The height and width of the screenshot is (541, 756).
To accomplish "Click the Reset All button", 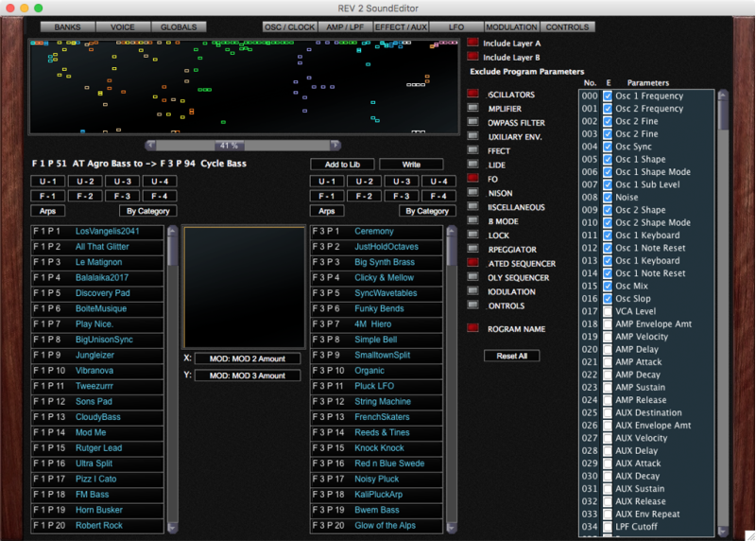I will click(511, 356).
